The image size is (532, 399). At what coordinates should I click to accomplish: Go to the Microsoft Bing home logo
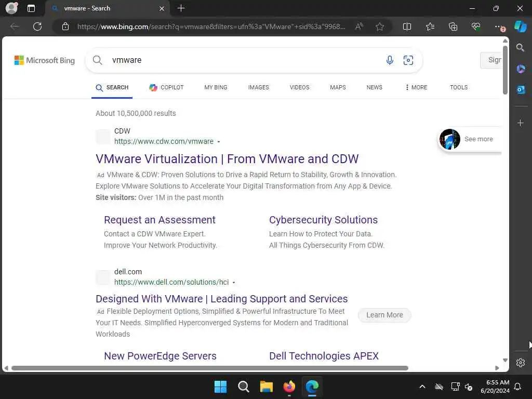pos(45,60)
